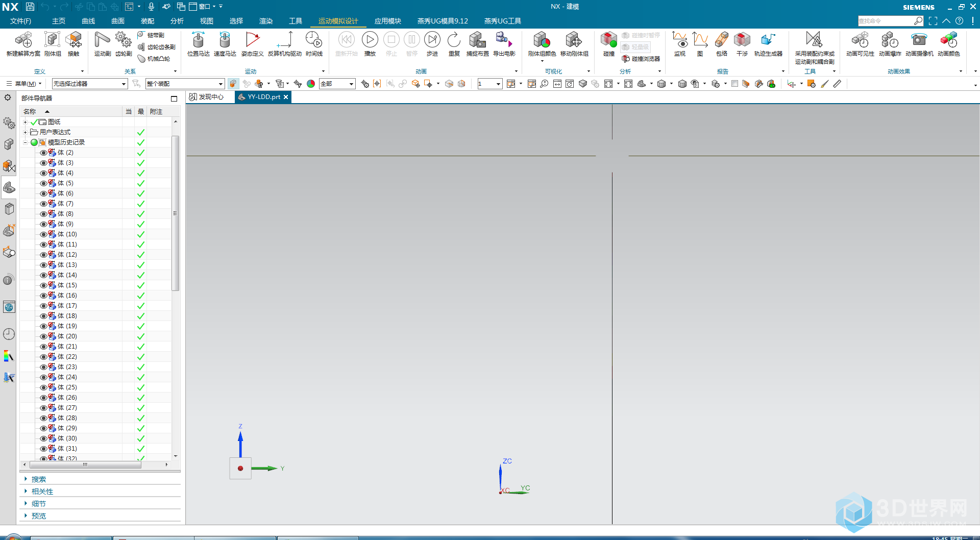Open the 全部 (All) dropdown in selection bar

click(x=337, y=84)
